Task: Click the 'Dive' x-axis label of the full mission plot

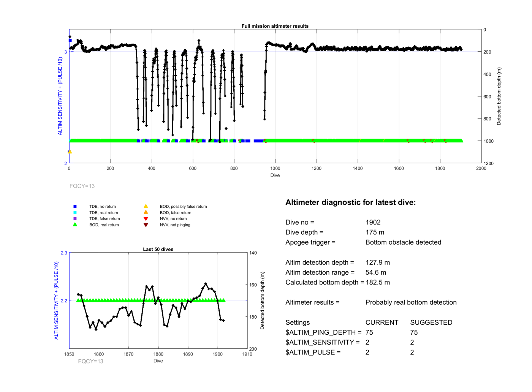Action: point(275,175)
